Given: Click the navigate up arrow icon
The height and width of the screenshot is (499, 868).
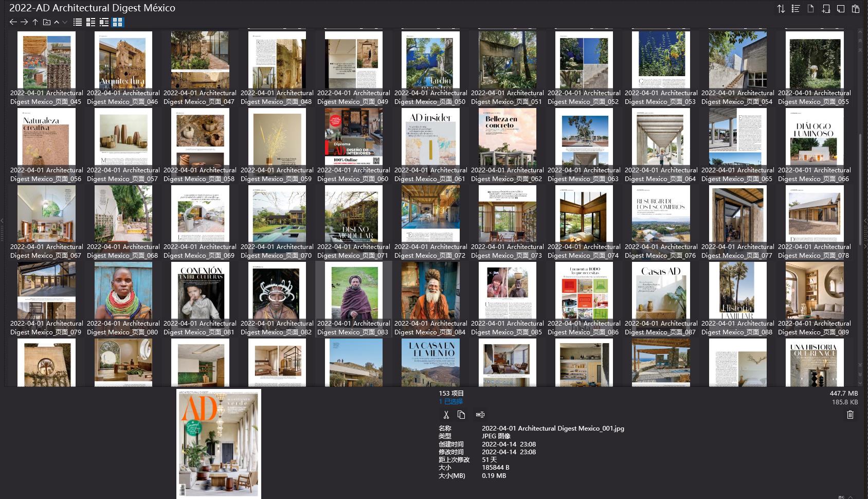Looking at the screenshot, I should pos(35,22).
